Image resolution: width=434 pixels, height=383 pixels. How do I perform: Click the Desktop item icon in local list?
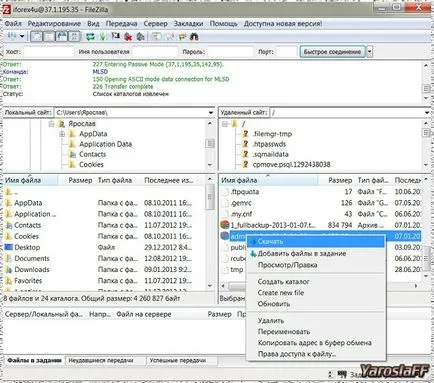[9, 247]
